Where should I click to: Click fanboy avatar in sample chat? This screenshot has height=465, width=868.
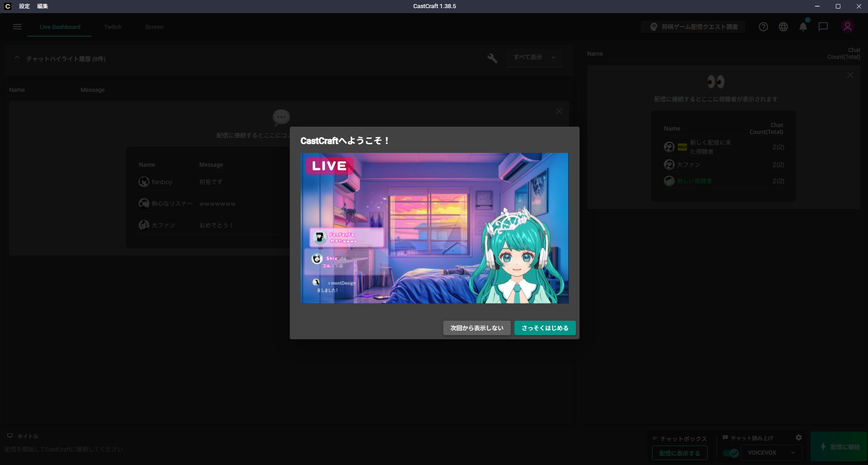[144, 182]
